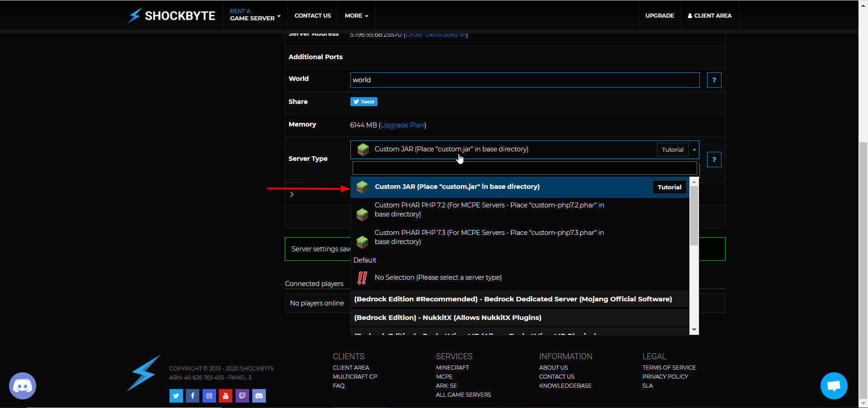Click the Tweet share button
The image size is (868, 408).
(364, 102)
